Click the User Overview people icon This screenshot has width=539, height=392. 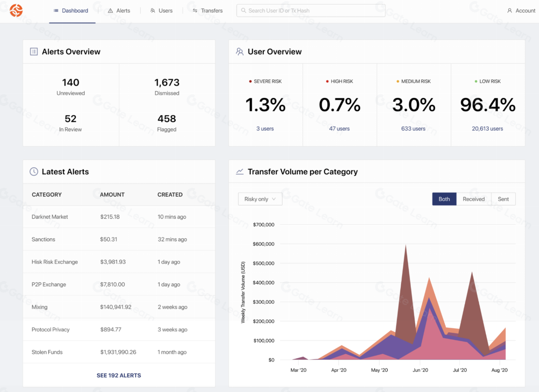click(x=240, y=52)
